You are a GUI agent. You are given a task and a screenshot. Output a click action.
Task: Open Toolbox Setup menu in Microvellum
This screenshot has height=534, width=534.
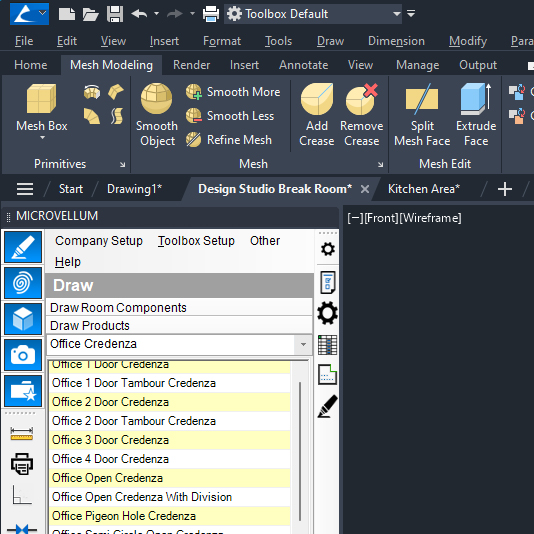click(196, 241)
